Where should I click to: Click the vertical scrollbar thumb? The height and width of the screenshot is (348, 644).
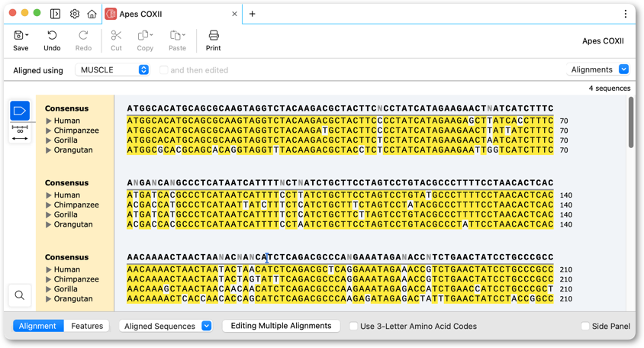coord(631,122)
